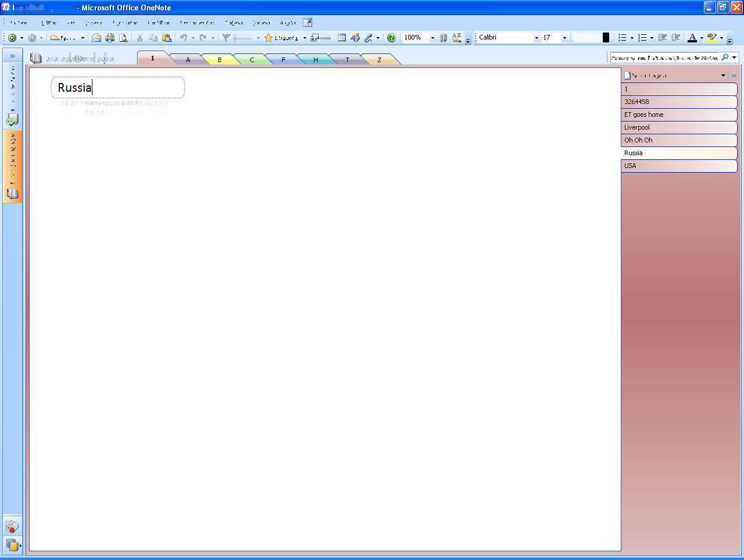Open the search scope dropdown arrow

click(735, 58)
